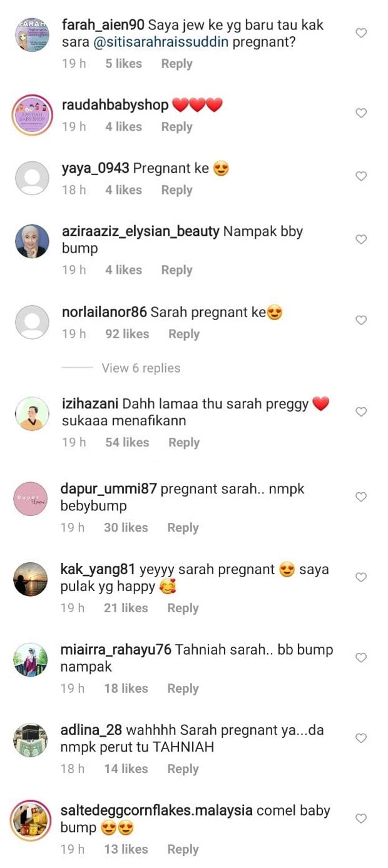
Task: Heart the aziraaziz_elysian_beauty comment
Action: point(361,240)
